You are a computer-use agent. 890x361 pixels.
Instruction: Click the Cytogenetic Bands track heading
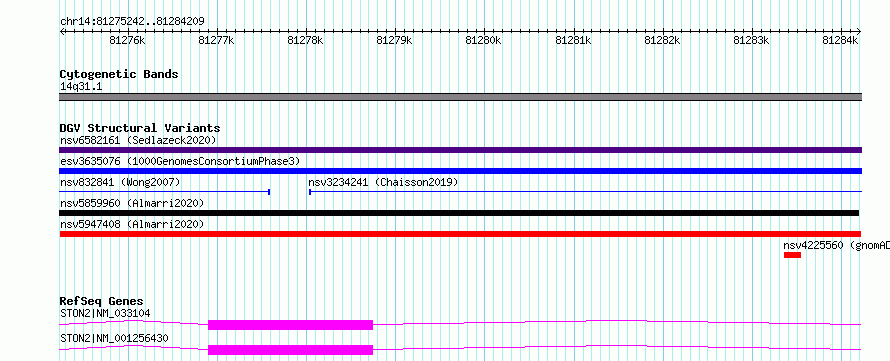click(x=119, y=74)
